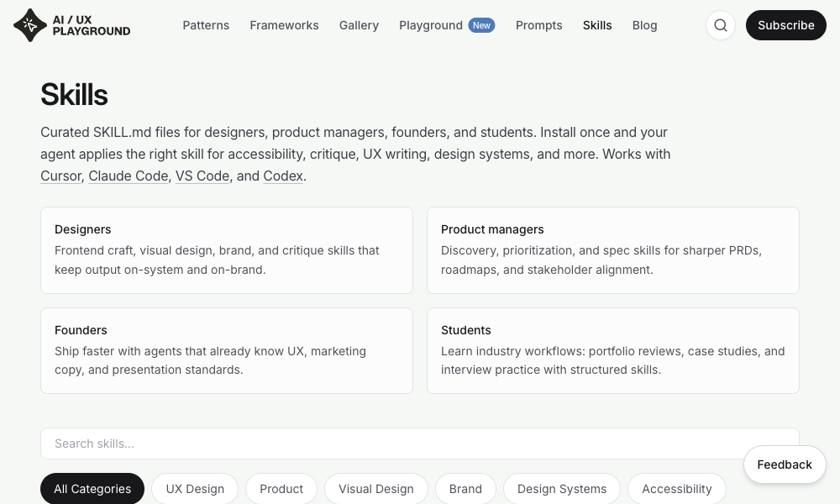Click the AI / UX Playground logo

click(x=71, y=25)
